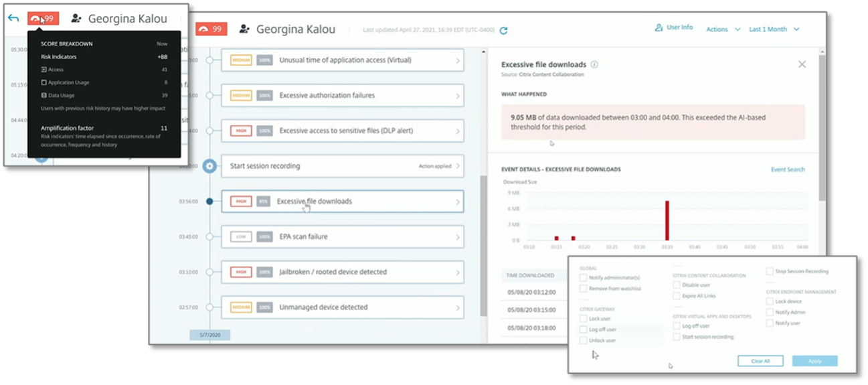
Task: Click the 05/08/20 03:18:00 table row
Action: 535,327
